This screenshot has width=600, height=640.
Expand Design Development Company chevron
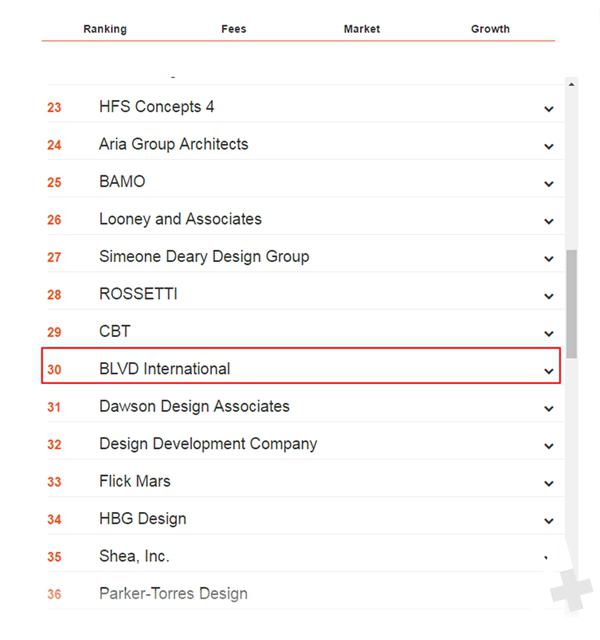point(549,446)
